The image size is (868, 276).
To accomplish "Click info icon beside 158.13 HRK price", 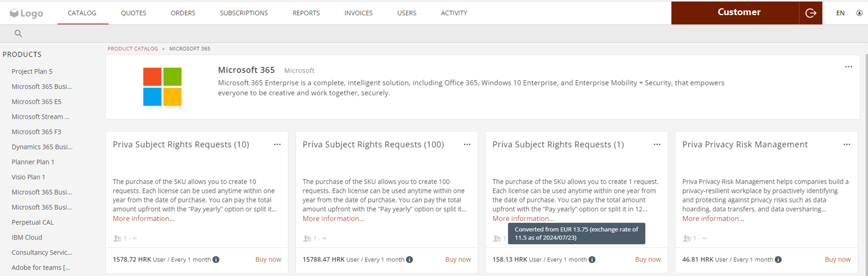I will point(592,259).
